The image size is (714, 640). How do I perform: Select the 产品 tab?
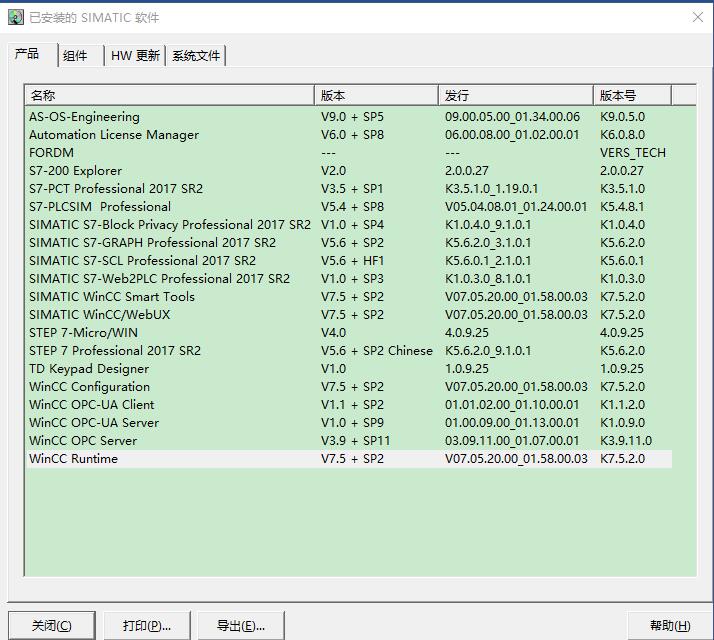(x=28, y=54)
